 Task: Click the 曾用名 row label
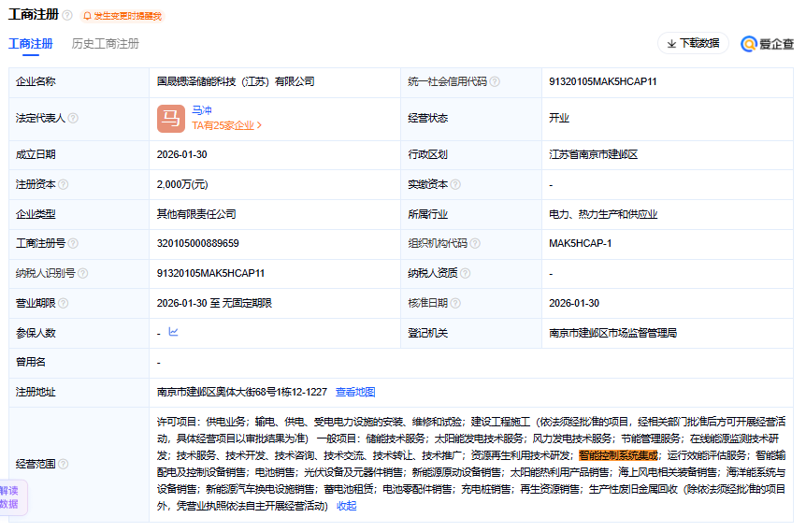[x=31, y=363]
